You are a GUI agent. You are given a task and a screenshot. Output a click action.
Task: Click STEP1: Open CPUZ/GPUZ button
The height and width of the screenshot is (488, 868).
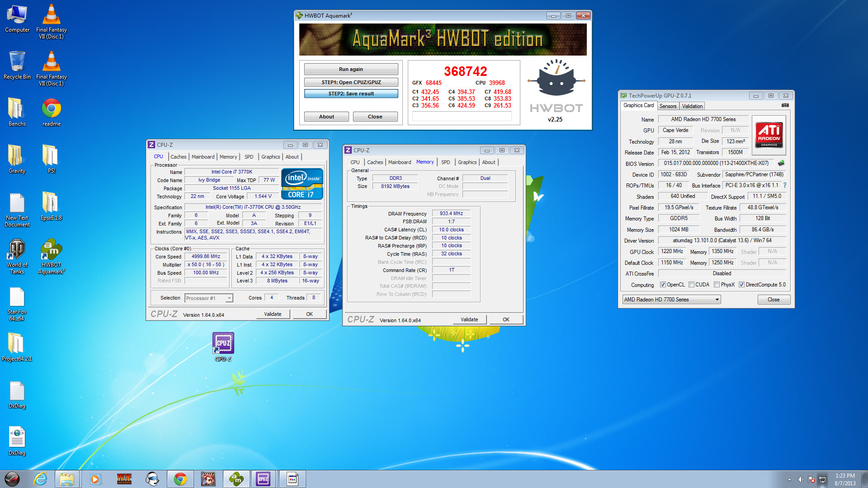(x=351, y=82)
